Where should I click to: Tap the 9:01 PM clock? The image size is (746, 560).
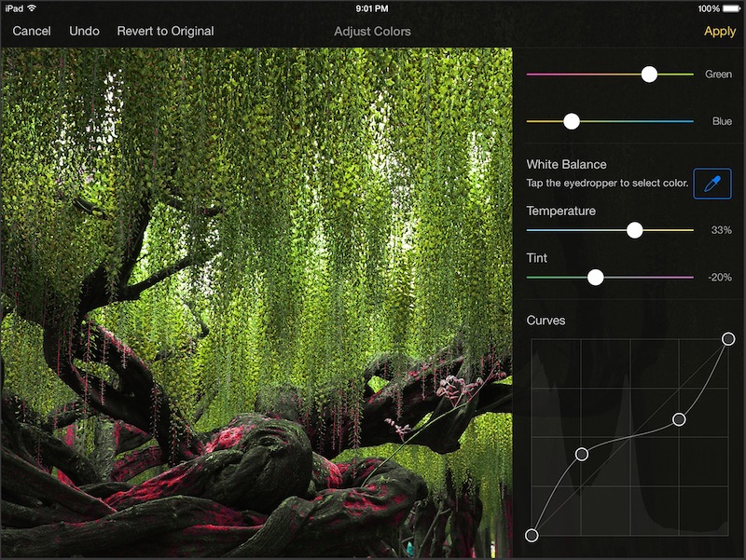point(372,8)
